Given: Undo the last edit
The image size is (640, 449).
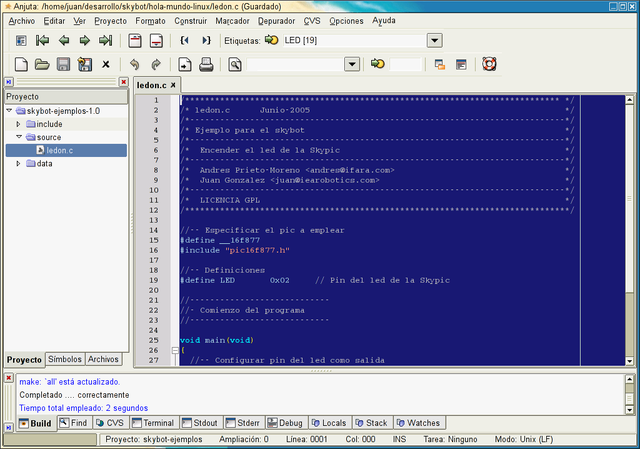Looking at the screenshot, I should pyautogui.click(x=135, y=64).
